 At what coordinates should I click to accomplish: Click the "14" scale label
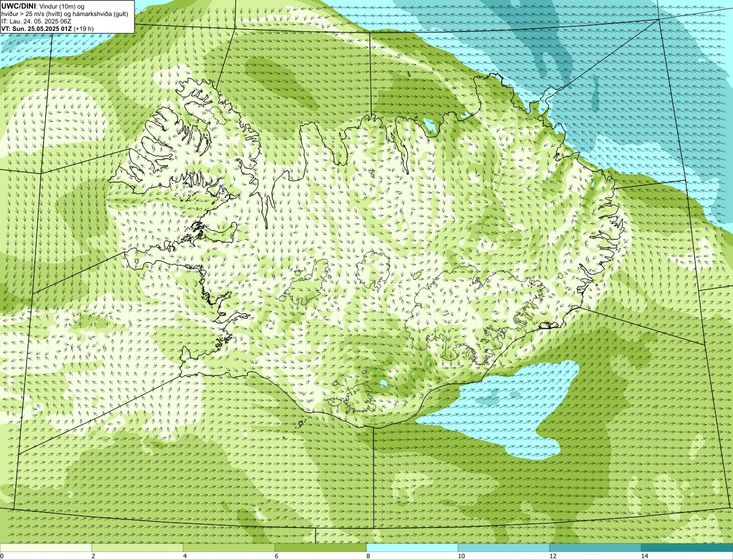[x=644, y=556]
